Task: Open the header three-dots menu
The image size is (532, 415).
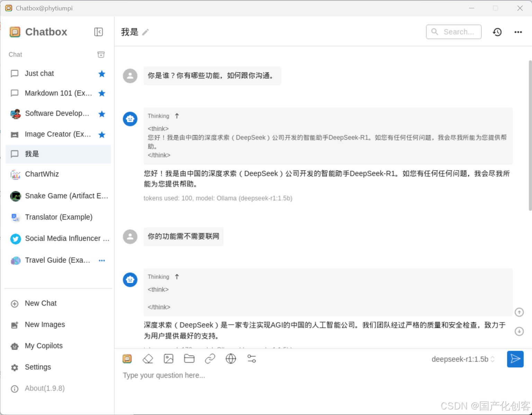Action: click(x=518, y=32)
